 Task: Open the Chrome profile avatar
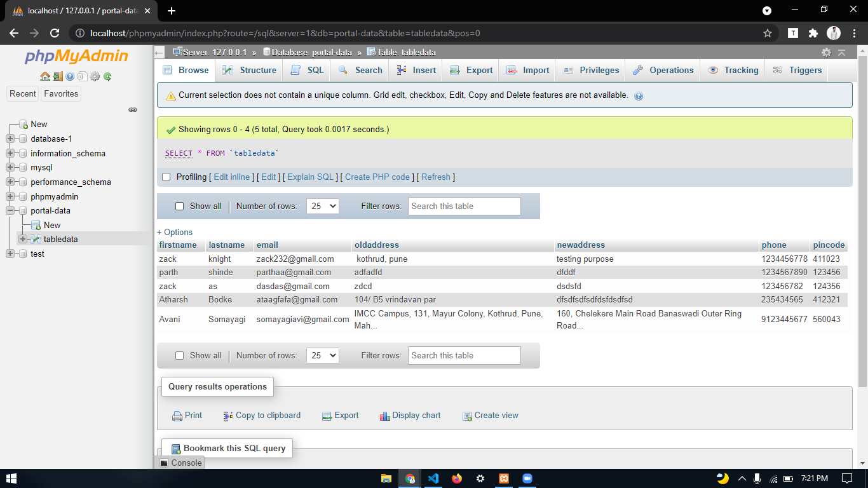tap(833, 33)
